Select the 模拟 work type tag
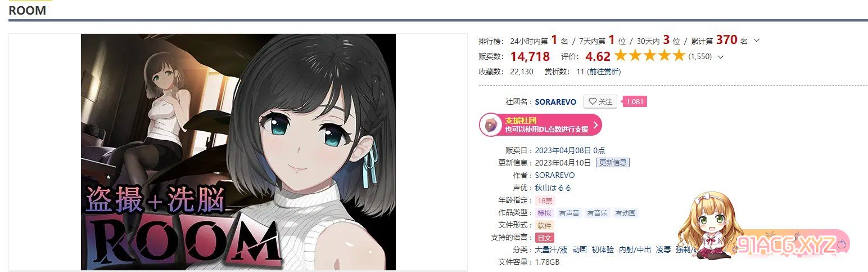This screenshot has height=272, width=868. tap(544, 213)
